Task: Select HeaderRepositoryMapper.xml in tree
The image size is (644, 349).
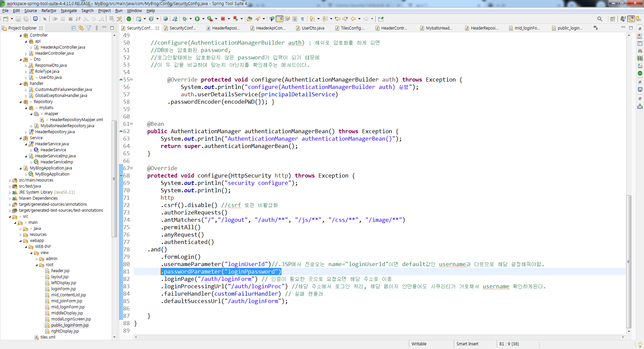Action: [76, 120]
